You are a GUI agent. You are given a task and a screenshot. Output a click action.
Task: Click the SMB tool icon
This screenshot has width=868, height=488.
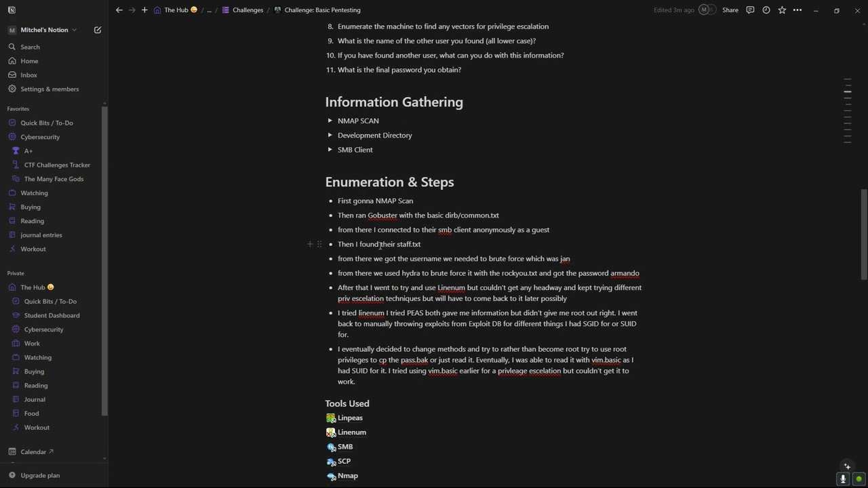(331, 447)
